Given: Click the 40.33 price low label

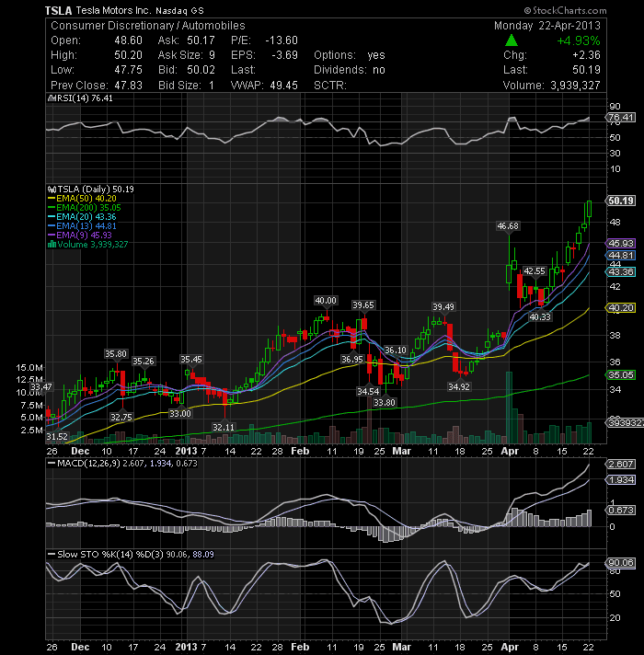Looking at the screenshot, I should (x=540, y=317).
